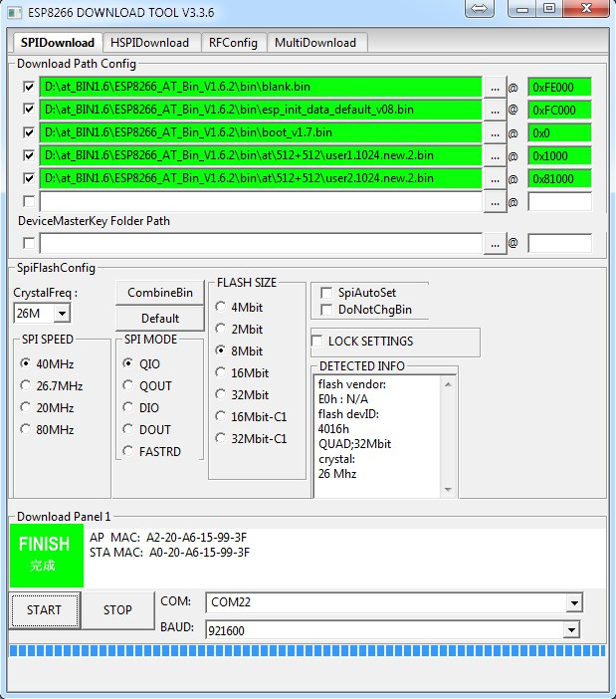Open the COM port dropdown showing COM22
Viewport: 616px width, 699px height.
pos(574,603)
